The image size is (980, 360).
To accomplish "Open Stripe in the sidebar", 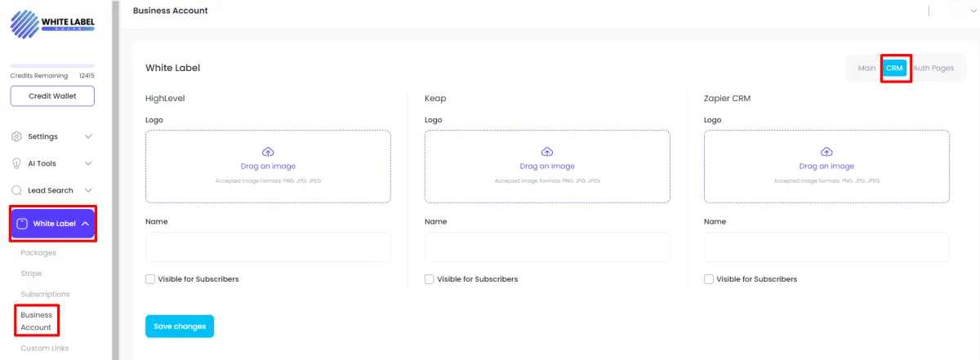I will point(31,273).
